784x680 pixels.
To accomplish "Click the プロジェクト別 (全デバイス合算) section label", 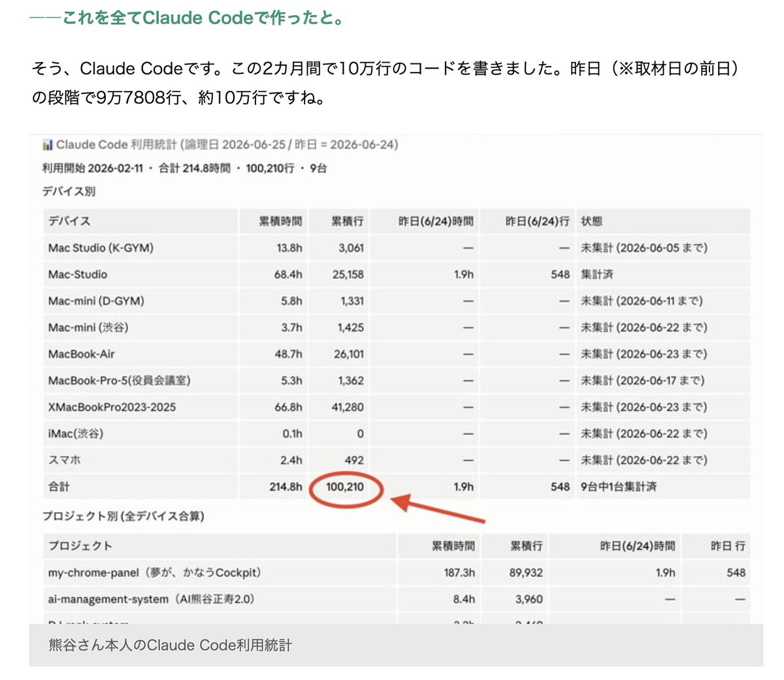I will tap(123, 516).
